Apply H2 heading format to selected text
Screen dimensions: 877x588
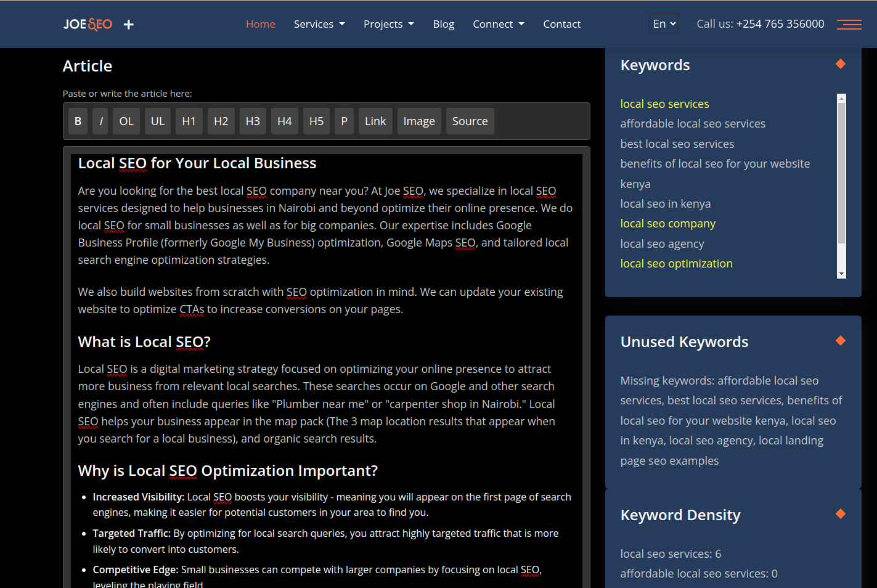point(221,121)
